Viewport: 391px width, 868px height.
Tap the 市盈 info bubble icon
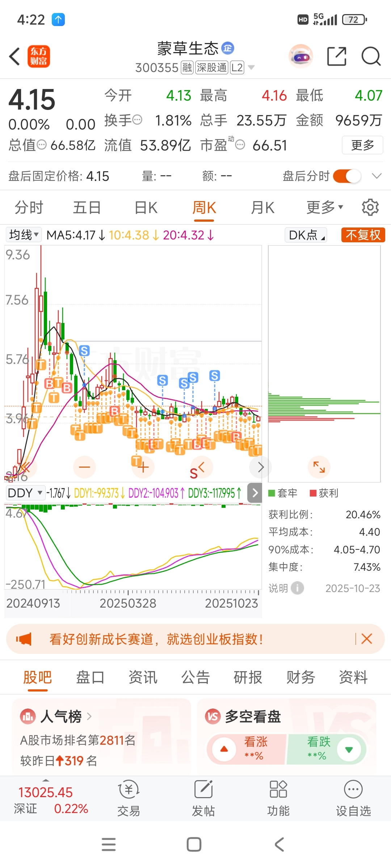tap(240, 145)
